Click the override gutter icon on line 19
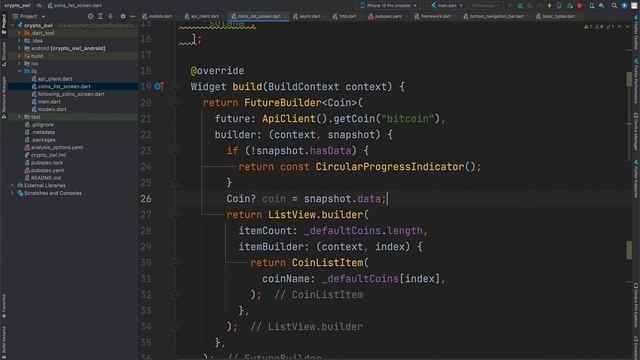The width and height of the screenshot is (640, 360). 159,87
